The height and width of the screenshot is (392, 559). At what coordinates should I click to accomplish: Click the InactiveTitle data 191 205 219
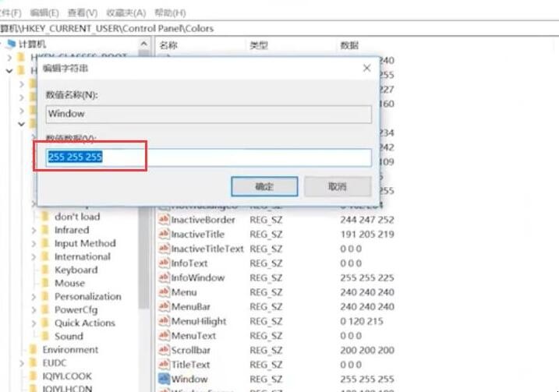tap(367, 234)
